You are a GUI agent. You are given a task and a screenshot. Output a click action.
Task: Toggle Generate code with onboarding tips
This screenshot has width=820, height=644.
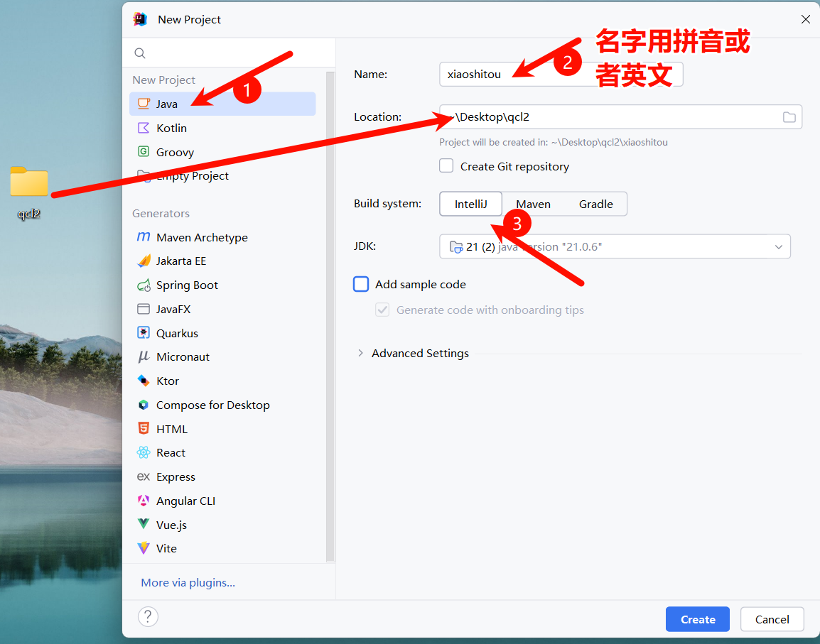[x=382, y=310]
